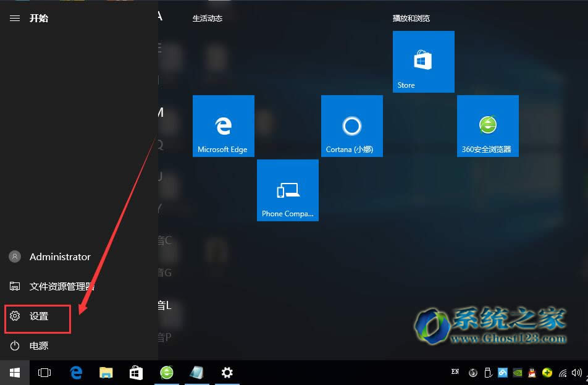Open the hamburger menu in Start
The height and width of the screenshot is (385, 588).
(x=15, y=18)
